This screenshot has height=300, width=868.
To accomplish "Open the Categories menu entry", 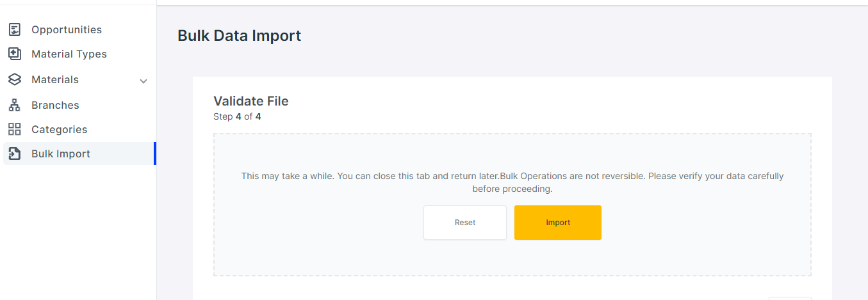I will [59, 129].
